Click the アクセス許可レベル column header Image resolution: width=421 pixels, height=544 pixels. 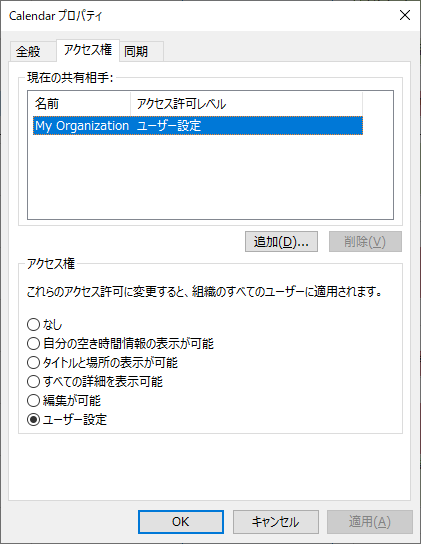(x=246, y=104)
